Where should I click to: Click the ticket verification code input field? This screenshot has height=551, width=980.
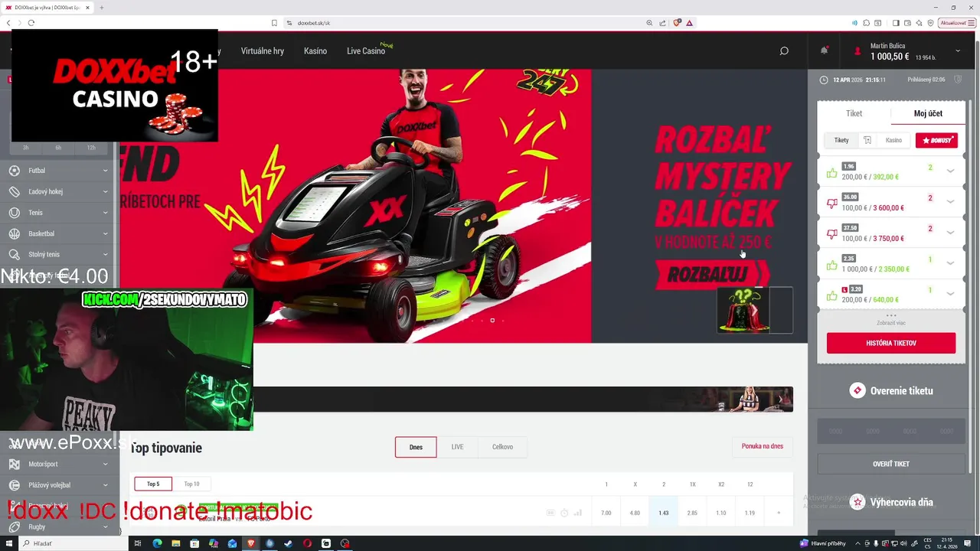click(x=891, y=431)
